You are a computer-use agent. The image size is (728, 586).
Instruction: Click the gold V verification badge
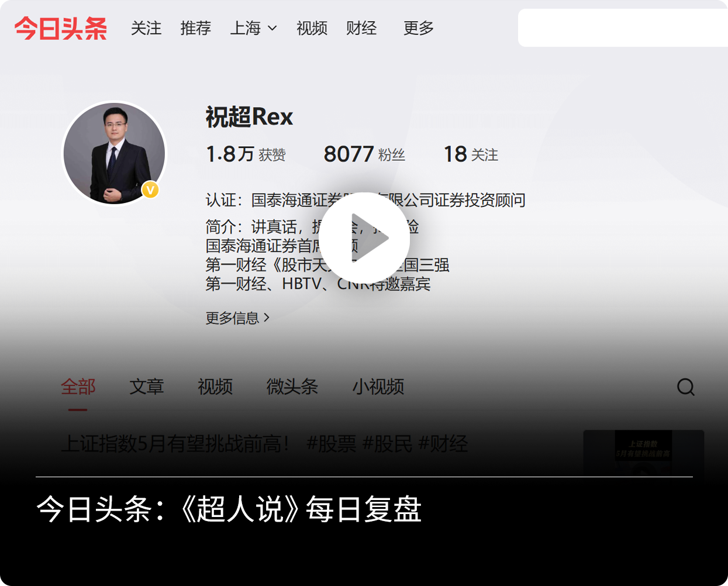150,190
